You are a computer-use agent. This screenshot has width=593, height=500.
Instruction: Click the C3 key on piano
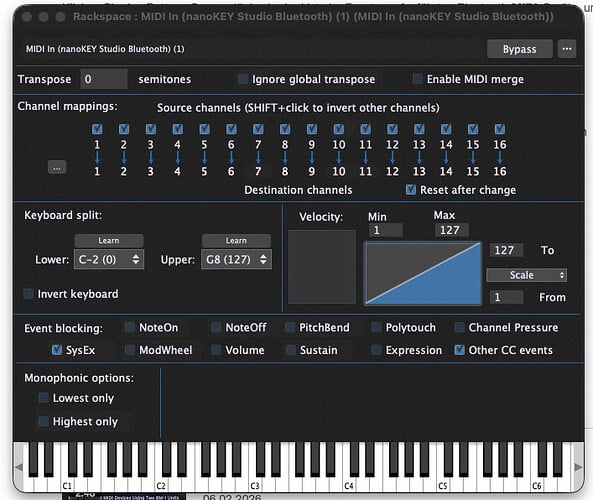255,485
